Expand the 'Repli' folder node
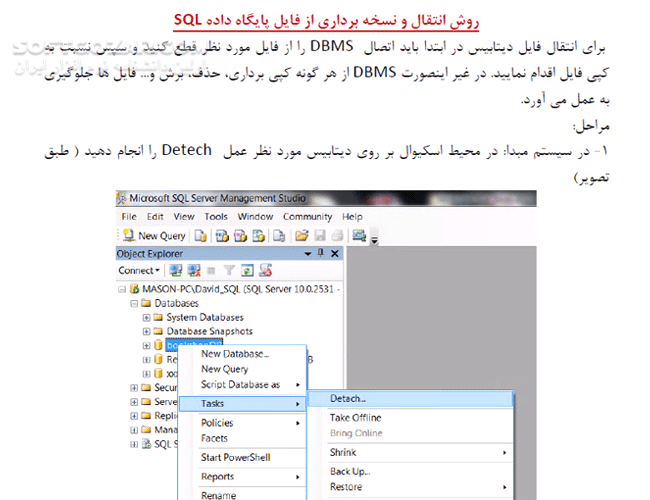This screenshot has height=500, width=650. coord(134,416)
